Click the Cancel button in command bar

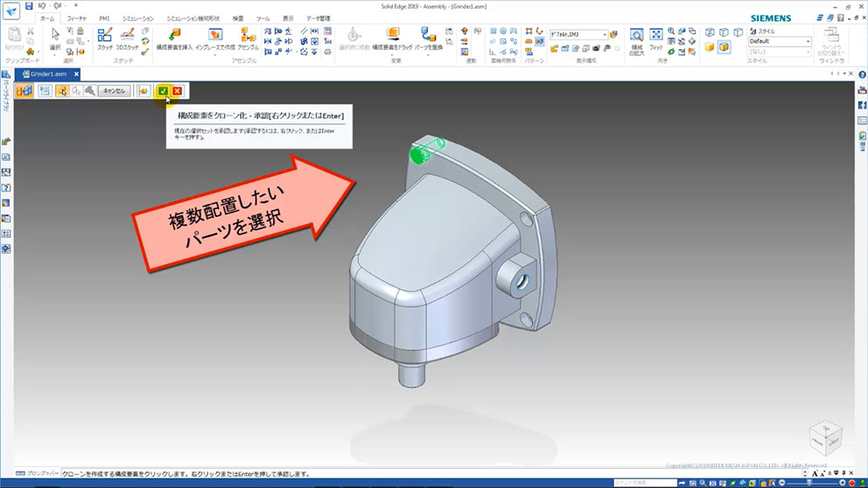coord(114,91)
